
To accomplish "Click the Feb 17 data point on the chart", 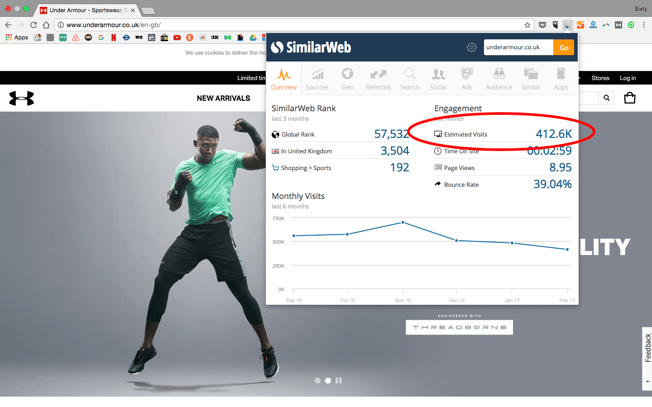I will click(567, 249).
